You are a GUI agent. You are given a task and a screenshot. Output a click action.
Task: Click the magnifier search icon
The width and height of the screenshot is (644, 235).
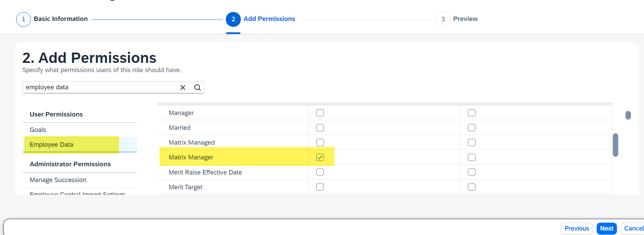(x=198, y=88)
